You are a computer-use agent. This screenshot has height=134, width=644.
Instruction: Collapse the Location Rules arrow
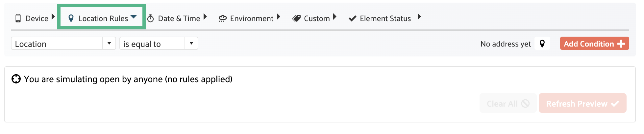tap(134, 17)
